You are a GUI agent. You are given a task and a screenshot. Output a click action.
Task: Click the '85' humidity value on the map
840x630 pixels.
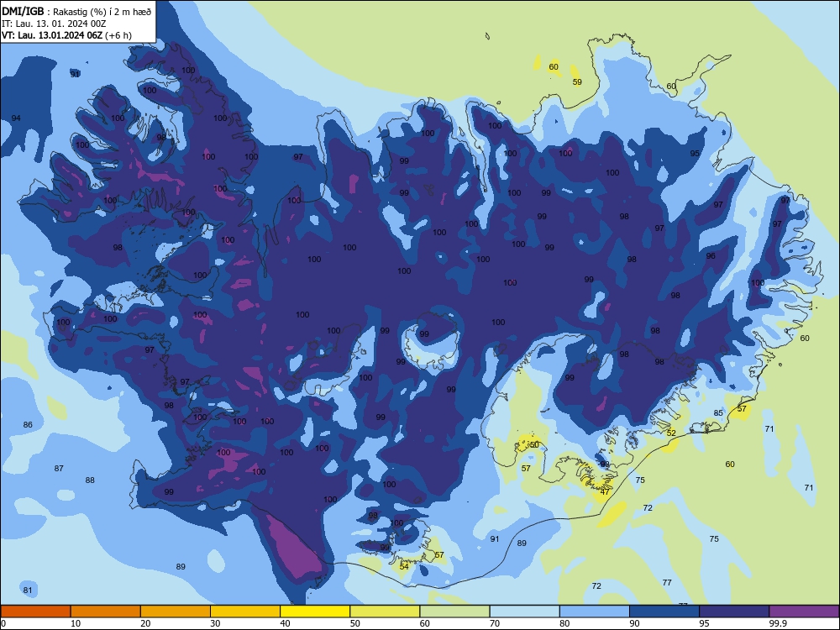tap(718, 413)
